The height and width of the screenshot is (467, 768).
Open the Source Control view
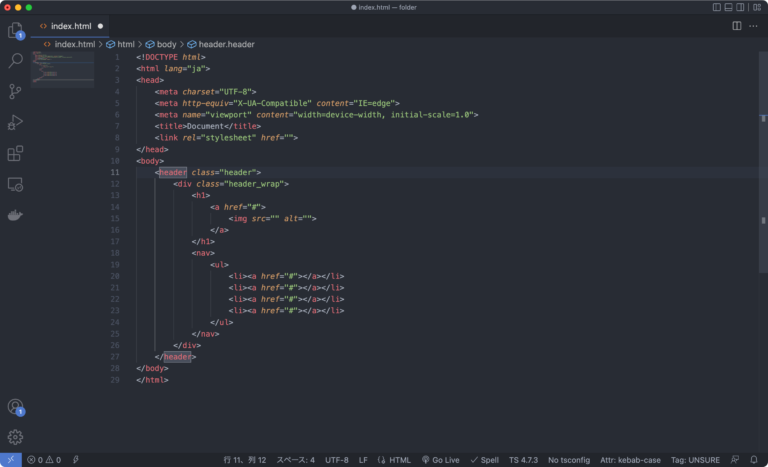pyautogui.click(x=15, y=92)
